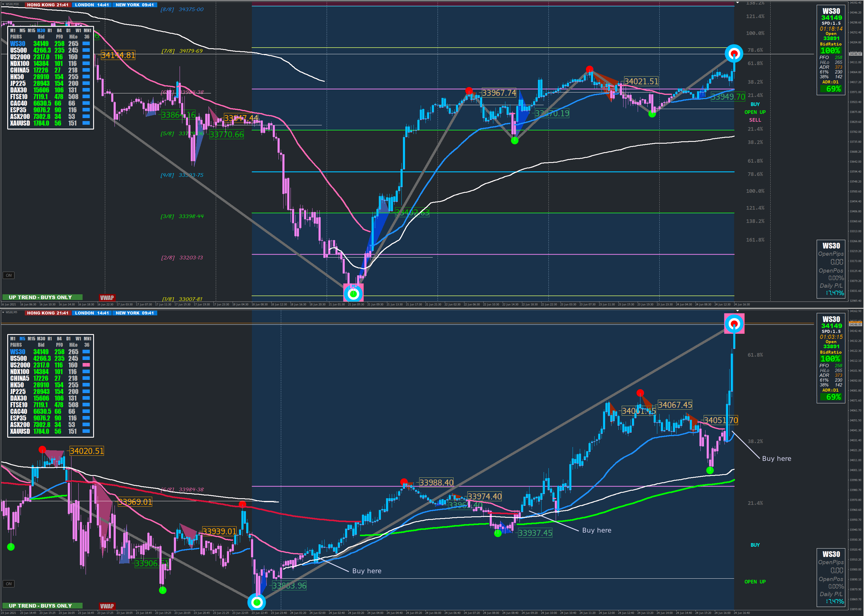Toggle the ON button in lower chart
The height and width of the screenshot is (616, 864).
9,584
